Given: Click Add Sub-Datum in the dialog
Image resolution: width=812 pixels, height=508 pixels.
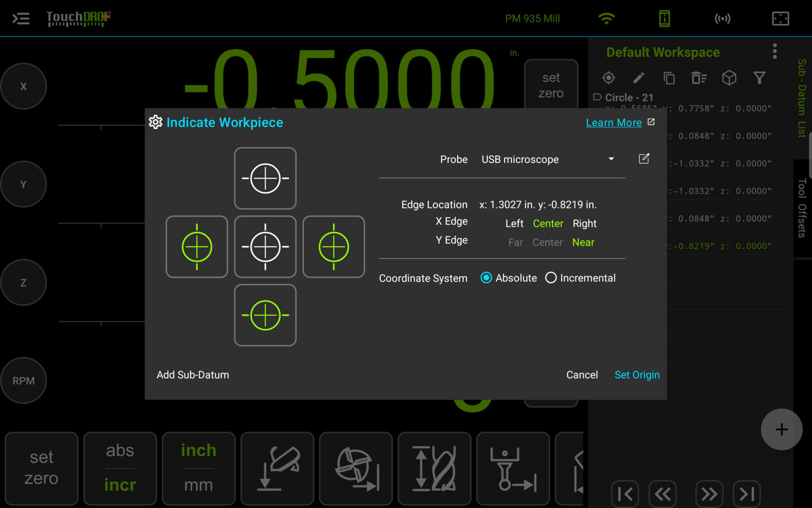Looking at the screenshot, I should (x=193, y=375).
